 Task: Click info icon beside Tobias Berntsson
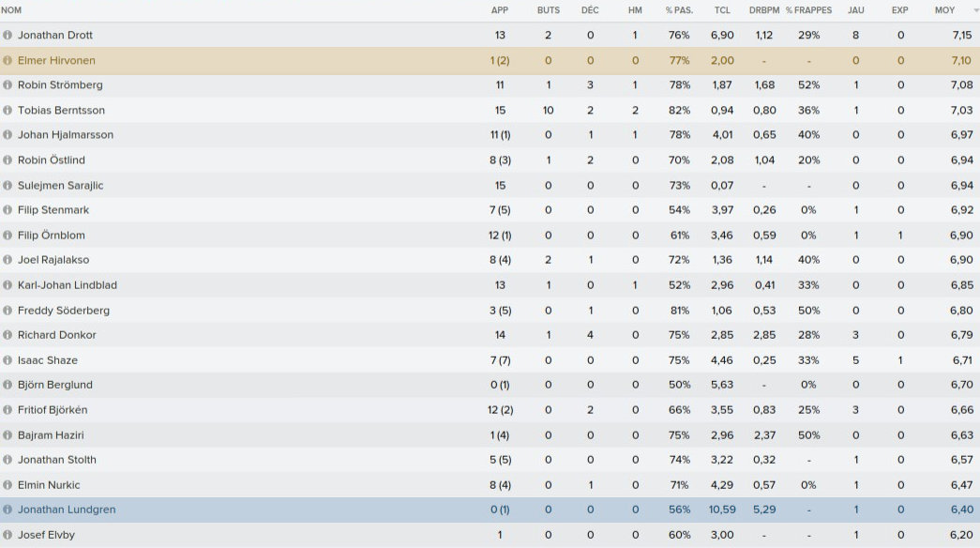pos(8,110)
